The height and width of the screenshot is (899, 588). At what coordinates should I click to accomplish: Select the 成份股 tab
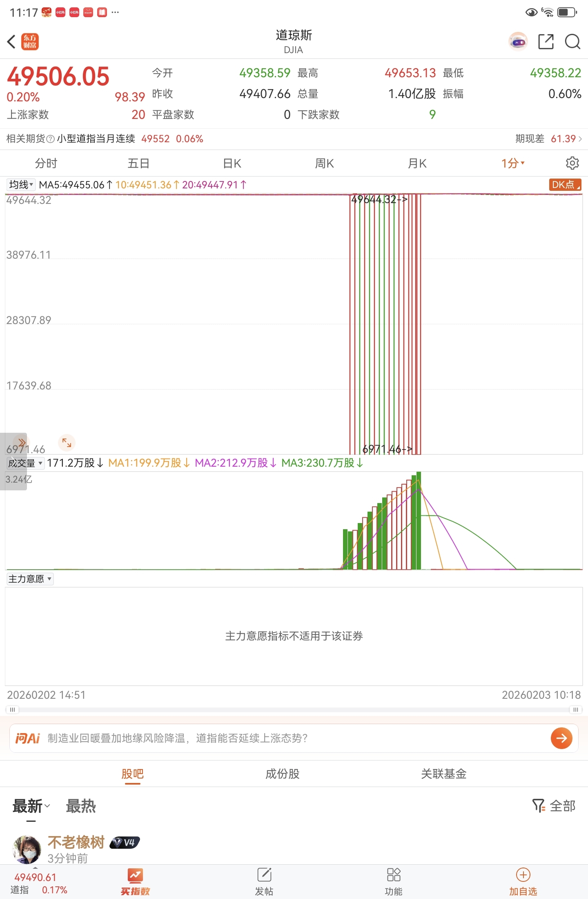(x=283, y=774)
